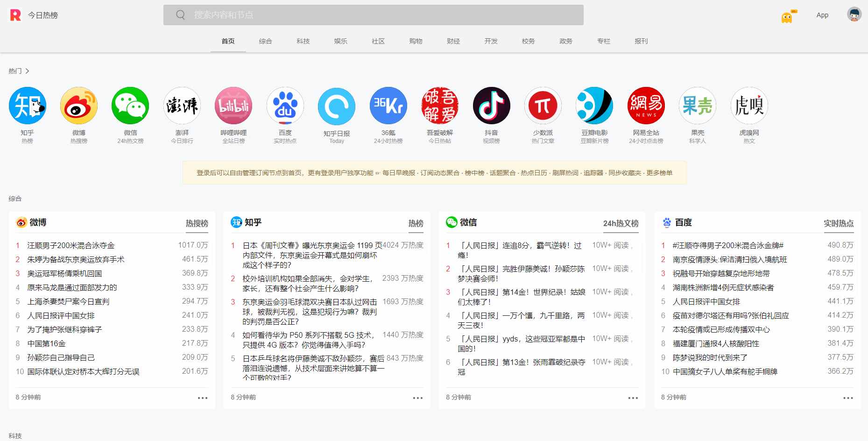Open the 哔哩哔哩 全站日榜 icon
The width and height of the screenshot is (868, 441).
(233, 106)
